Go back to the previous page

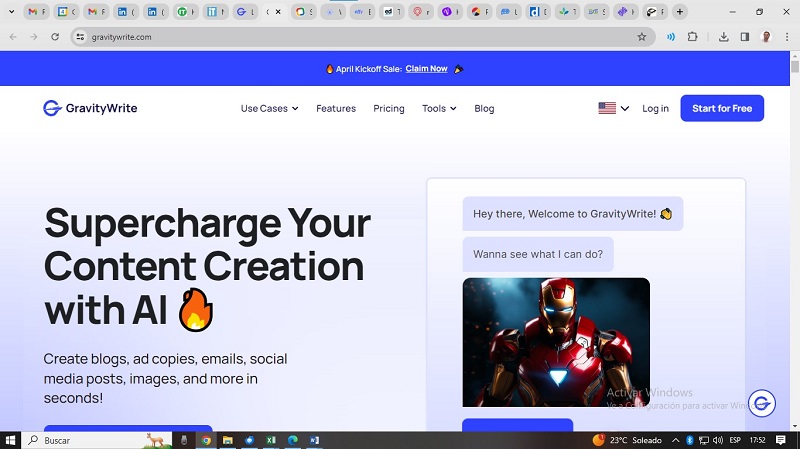point(13,37)
